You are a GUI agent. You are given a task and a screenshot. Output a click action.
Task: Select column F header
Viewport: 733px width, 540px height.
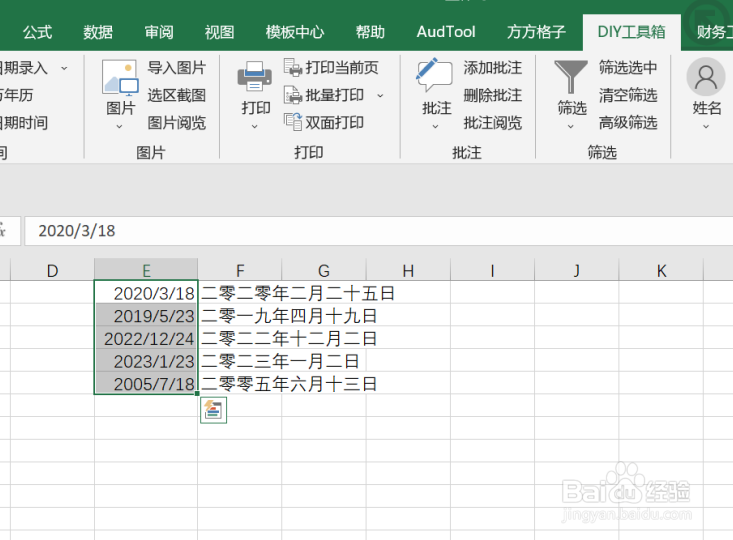click(240, 270)
